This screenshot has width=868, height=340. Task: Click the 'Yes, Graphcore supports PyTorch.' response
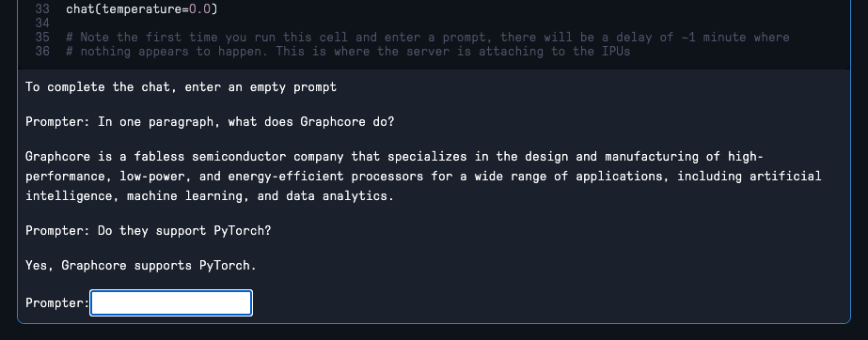tap(141, 266)
